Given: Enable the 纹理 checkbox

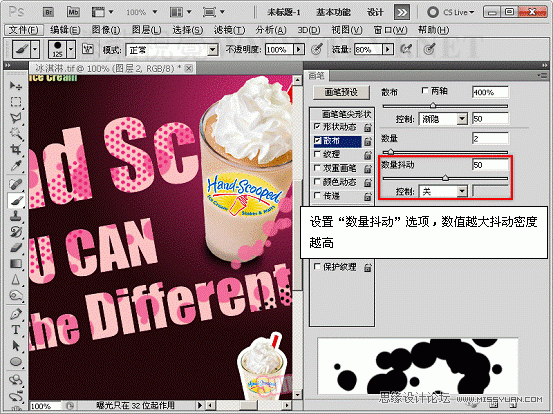Looking at the screenshot, I should coord(317,154).
